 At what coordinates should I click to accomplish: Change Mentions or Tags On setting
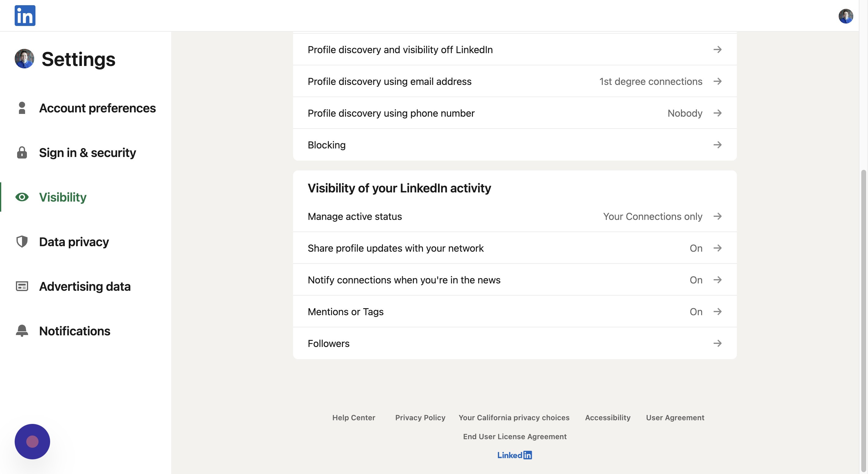pyautogui.click(x=696, y=312)
